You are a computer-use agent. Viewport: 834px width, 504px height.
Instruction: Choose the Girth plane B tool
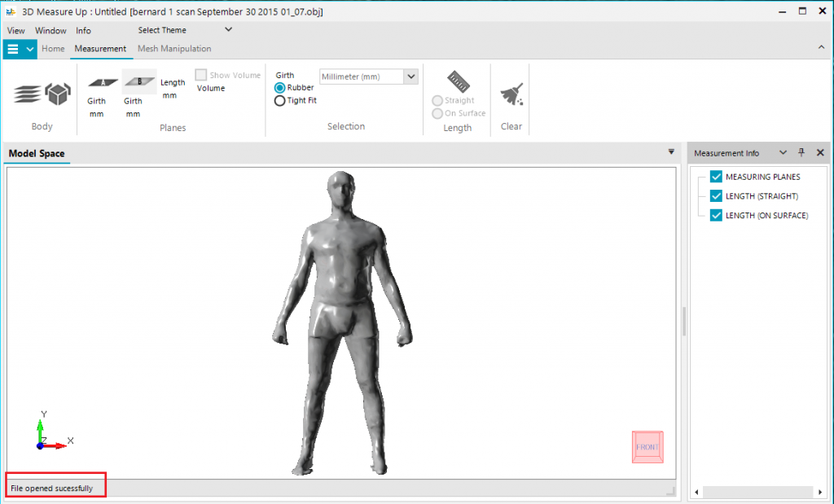tap(138, 81)
